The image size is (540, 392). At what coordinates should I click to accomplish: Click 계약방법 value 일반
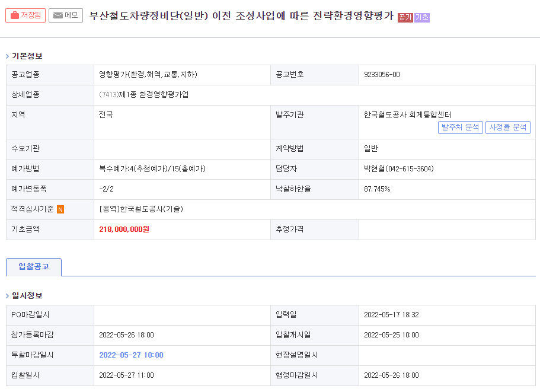click(x=371, y=148)
